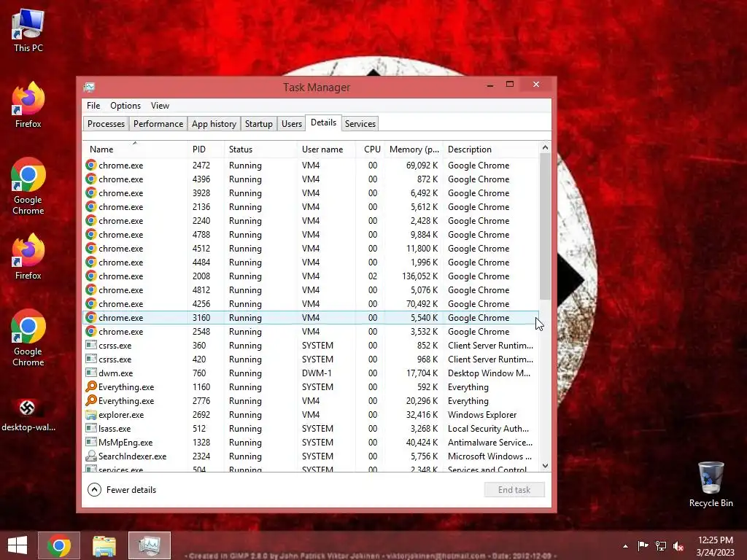
Task: Click the DWM-1 user name cell
Action: coord(317,373)
